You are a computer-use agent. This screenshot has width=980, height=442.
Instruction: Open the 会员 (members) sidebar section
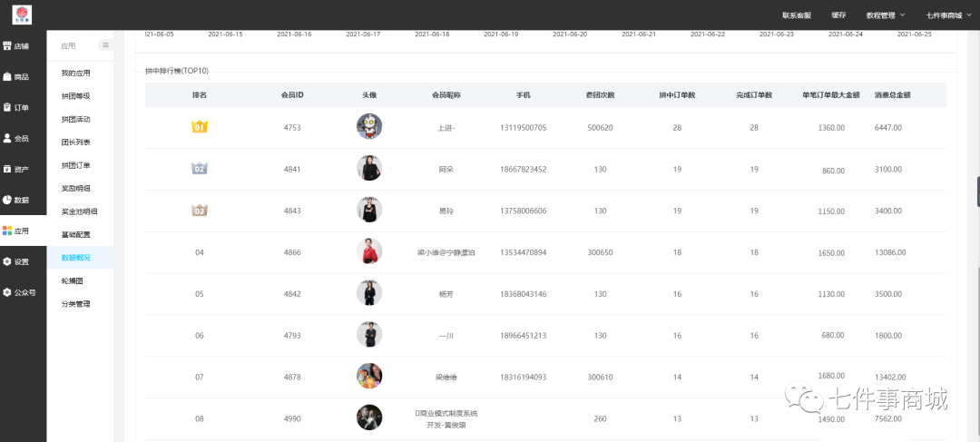[x=16, y=138]
